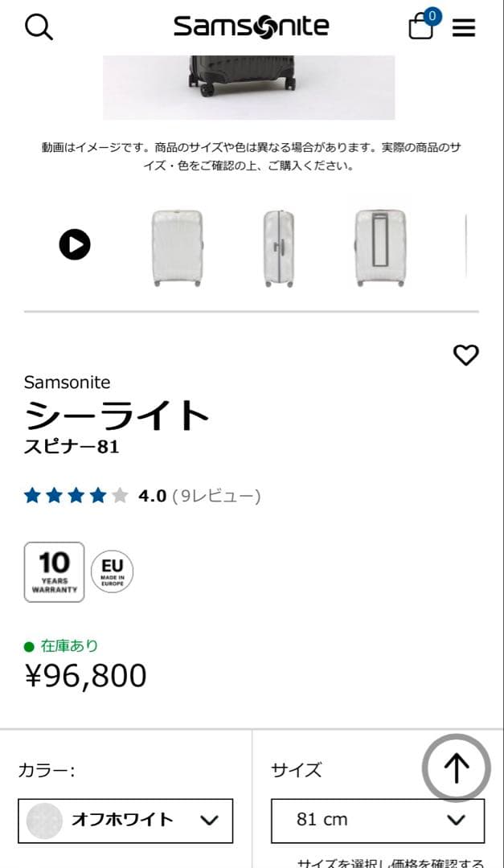This screenshot has width=504, height=868.
Task: Play the product video
Action: (x=74, y=245)
